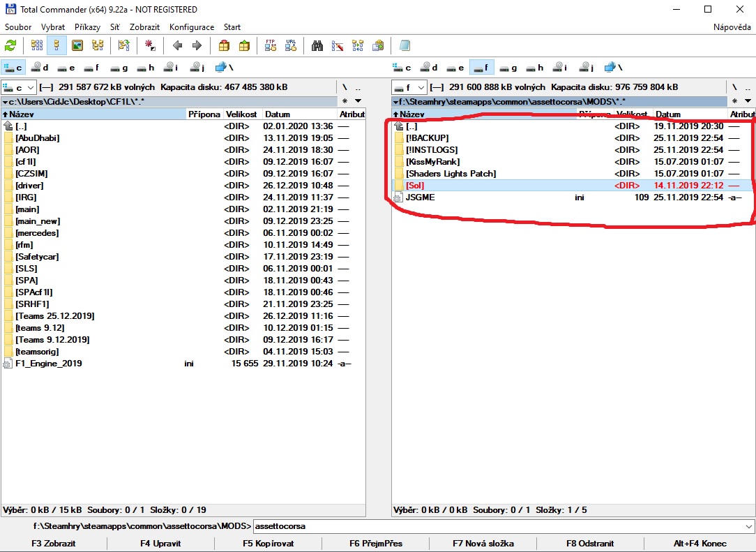Open left panel drive dropdown showing c
756x552 pixels.
pyautogui.click(x=19, y=87)
